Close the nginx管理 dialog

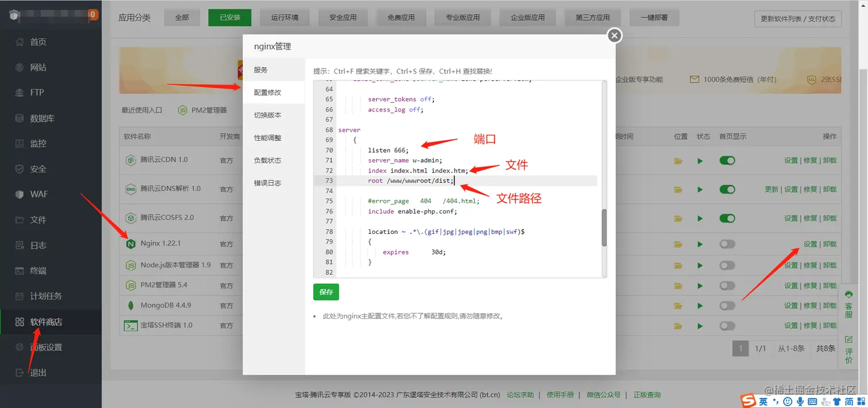click(x=615, y=36)
